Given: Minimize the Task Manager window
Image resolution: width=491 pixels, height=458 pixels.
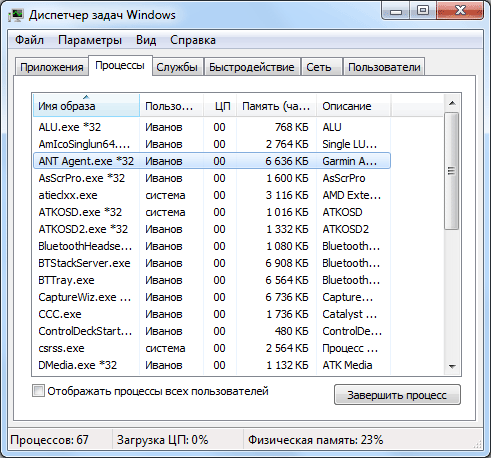Looking at the screenshot, I should point(396,12).
